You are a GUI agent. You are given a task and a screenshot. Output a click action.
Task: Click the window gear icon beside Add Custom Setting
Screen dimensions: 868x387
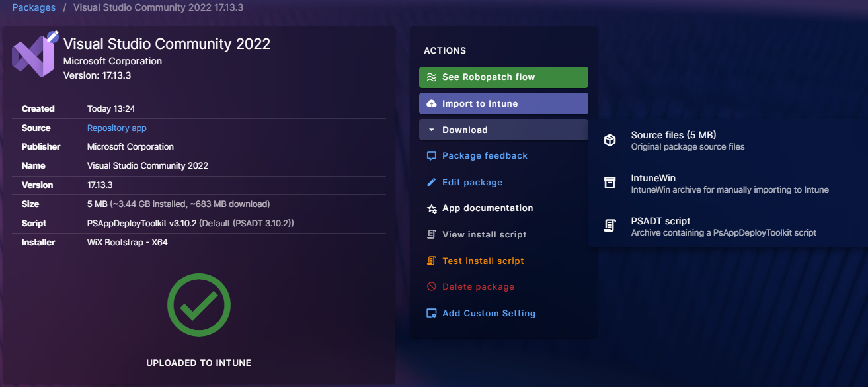(432, 314)
